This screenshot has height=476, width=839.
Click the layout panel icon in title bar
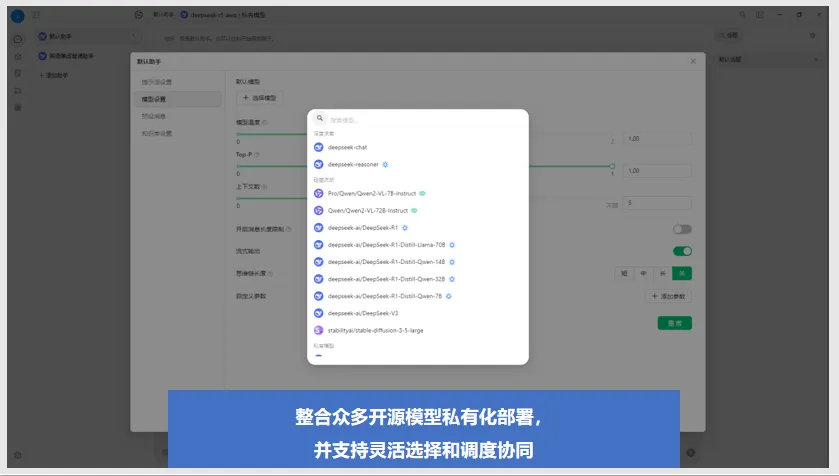point(760,14)
